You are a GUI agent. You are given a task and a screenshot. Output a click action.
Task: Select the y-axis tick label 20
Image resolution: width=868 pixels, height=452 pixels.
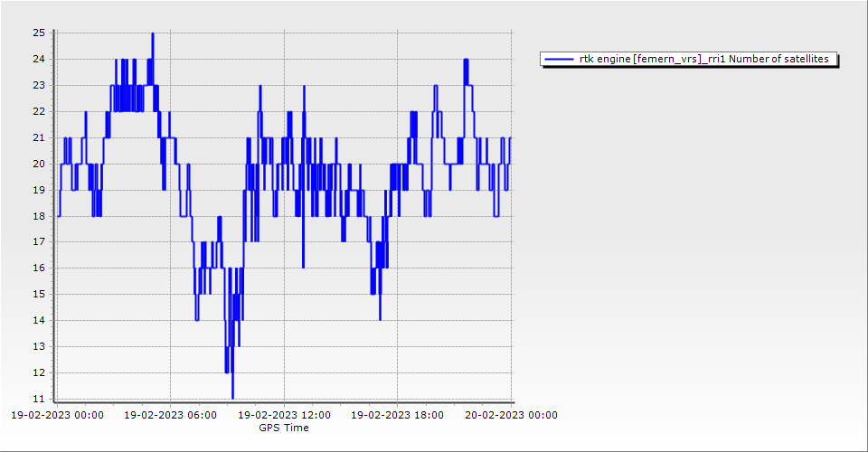[39, 164]
